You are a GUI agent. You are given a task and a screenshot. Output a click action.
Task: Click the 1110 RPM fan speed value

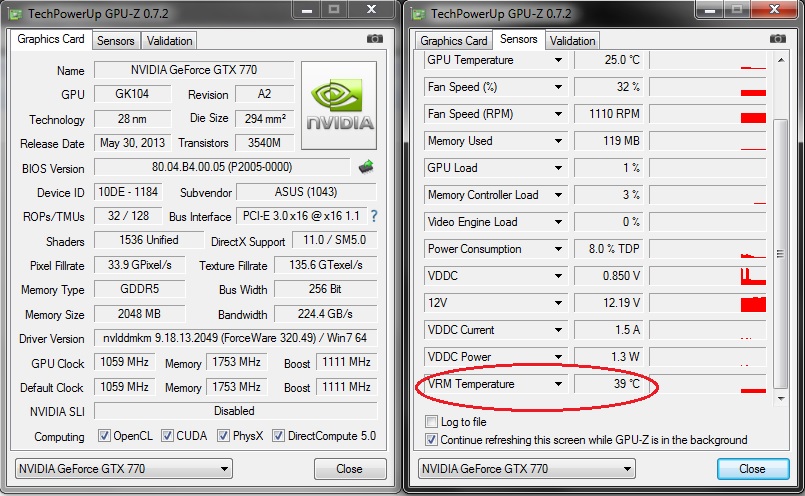tap(609, 114)
